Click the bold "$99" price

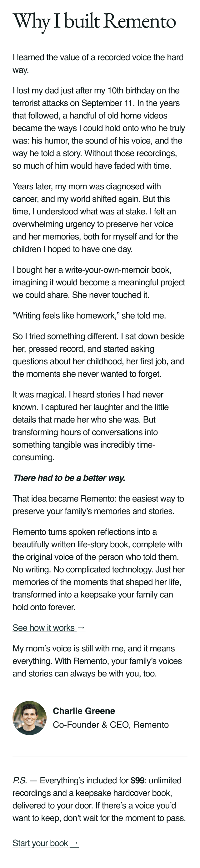click(137, 781)
